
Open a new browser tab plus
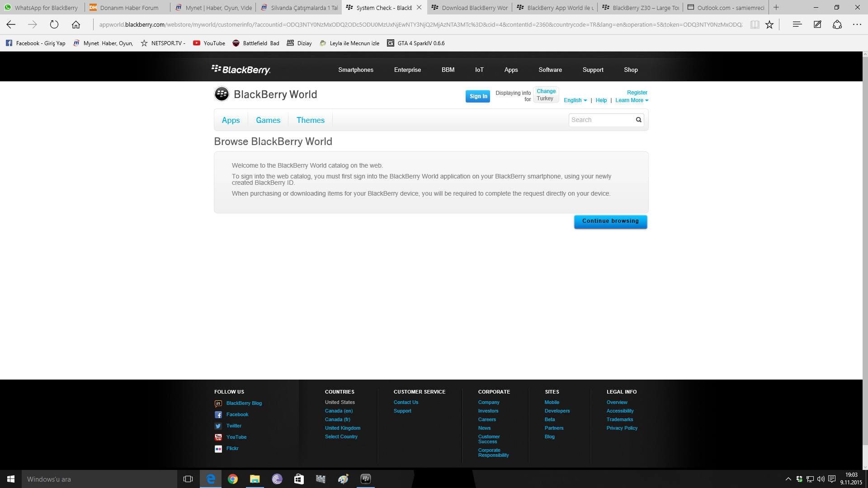[776, 7]
